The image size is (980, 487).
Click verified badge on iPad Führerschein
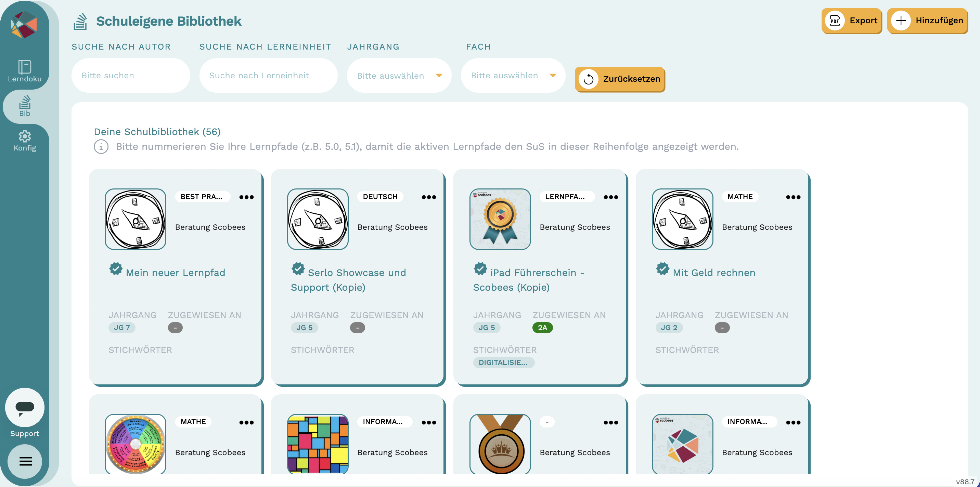click(x=480, y=269)
